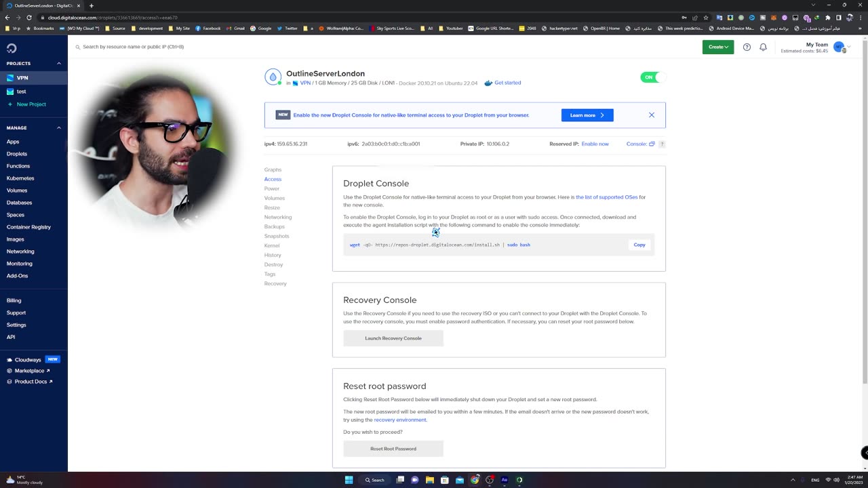Viewport: 868px width, 488px height.
Task: Open Droplets in the sidebar
Action: [x=17, y=154]
